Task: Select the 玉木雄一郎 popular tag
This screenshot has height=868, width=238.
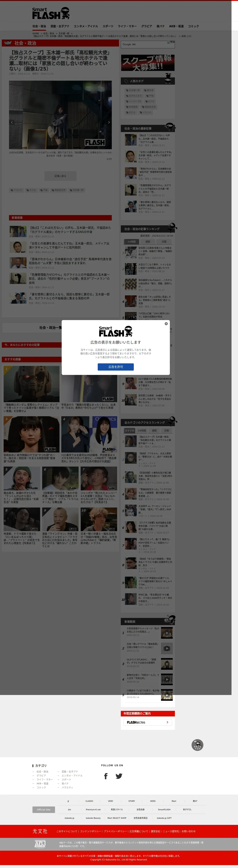Action: pos(133,90)
